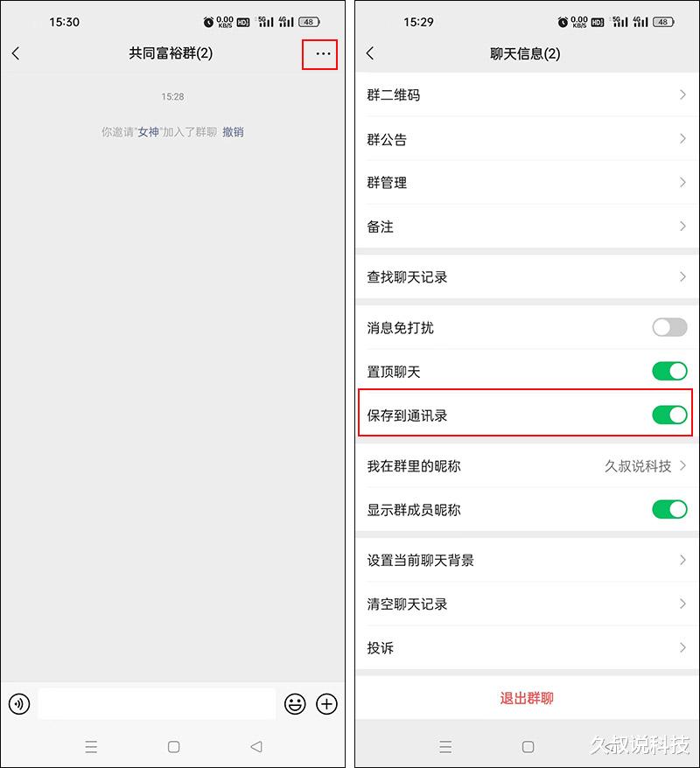Image resolution: width=700 pixels, height=768 pixels.
Task: Turn off 置顶聊天 switch
Action: pyautogui.click(x=669, y=371)
